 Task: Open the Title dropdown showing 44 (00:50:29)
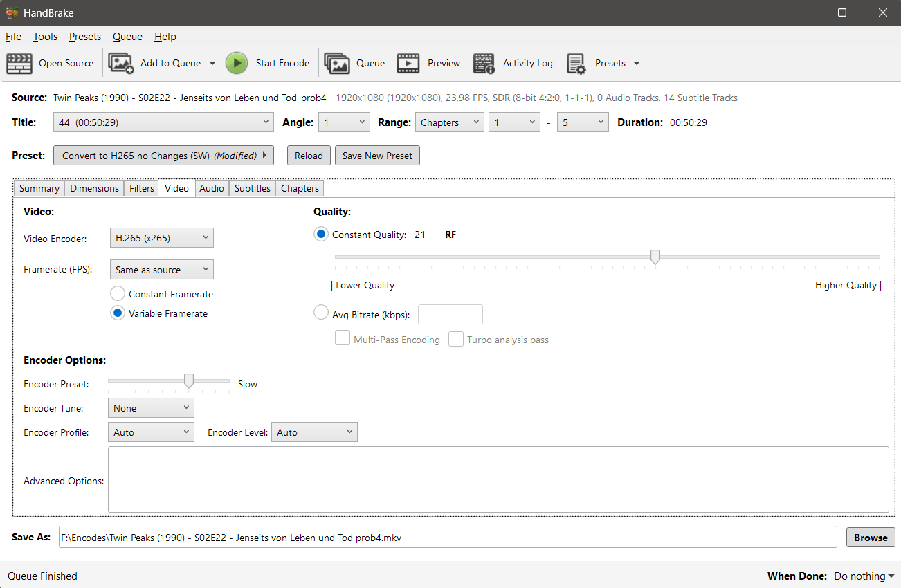pyautogui.click(x=163, y=122)
